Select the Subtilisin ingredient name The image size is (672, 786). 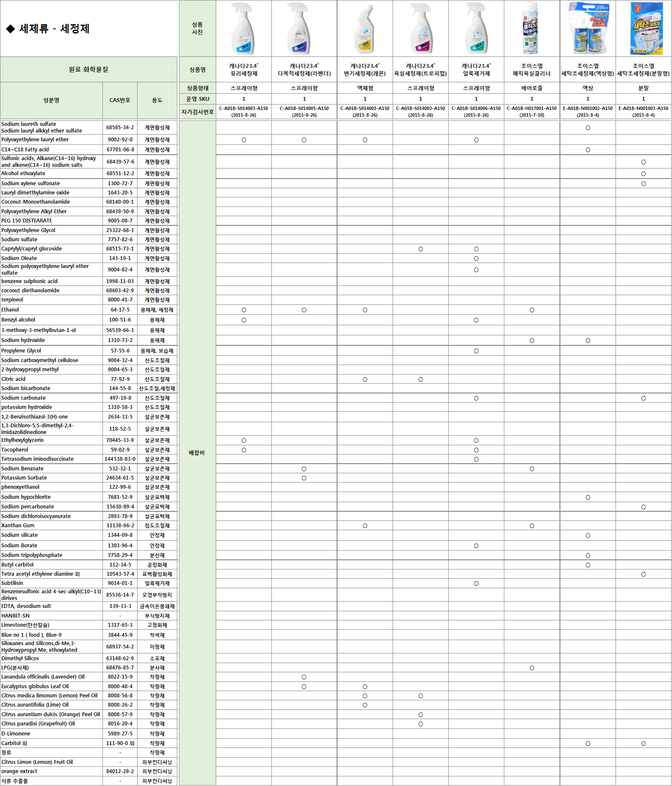pyautogui.click(x=12, y=583)
